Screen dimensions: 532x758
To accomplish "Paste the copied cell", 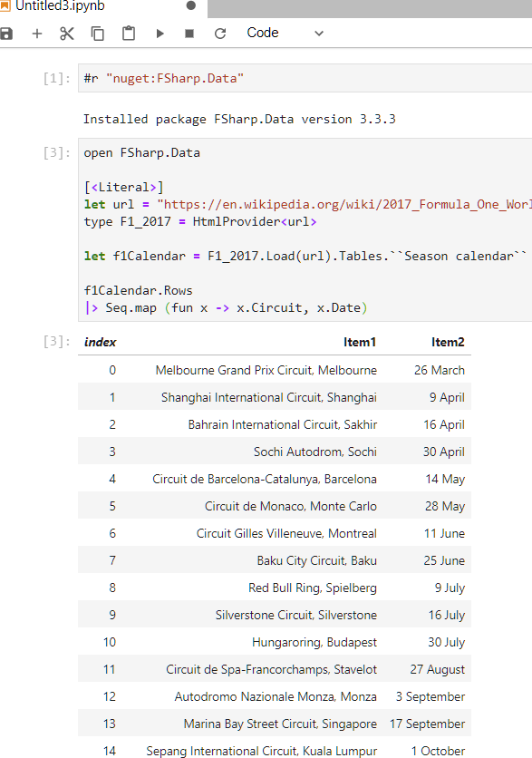I will pyautogui.click(x=127, y=33).
